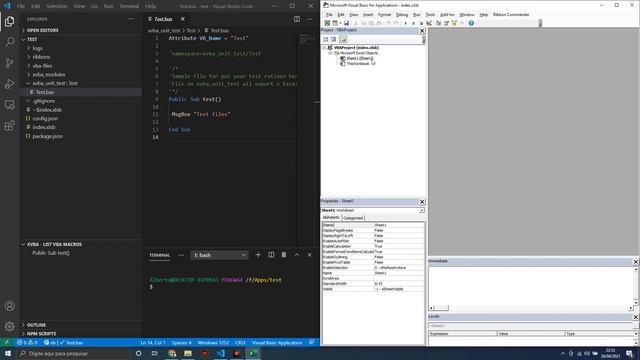Open Project Explorer icon in VBA toolbar
The image size is (640, 360).
pos(438,23)
